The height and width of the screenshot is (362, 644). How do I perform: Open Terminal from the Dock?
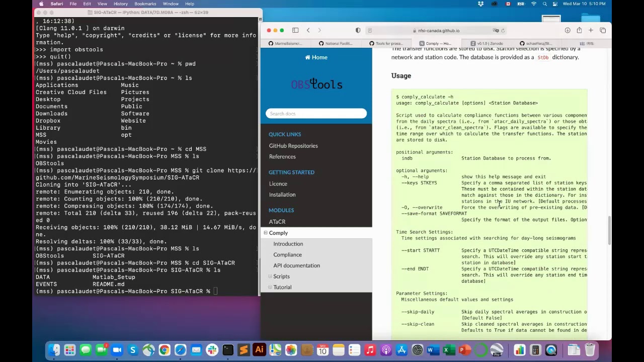coord(228,350)
